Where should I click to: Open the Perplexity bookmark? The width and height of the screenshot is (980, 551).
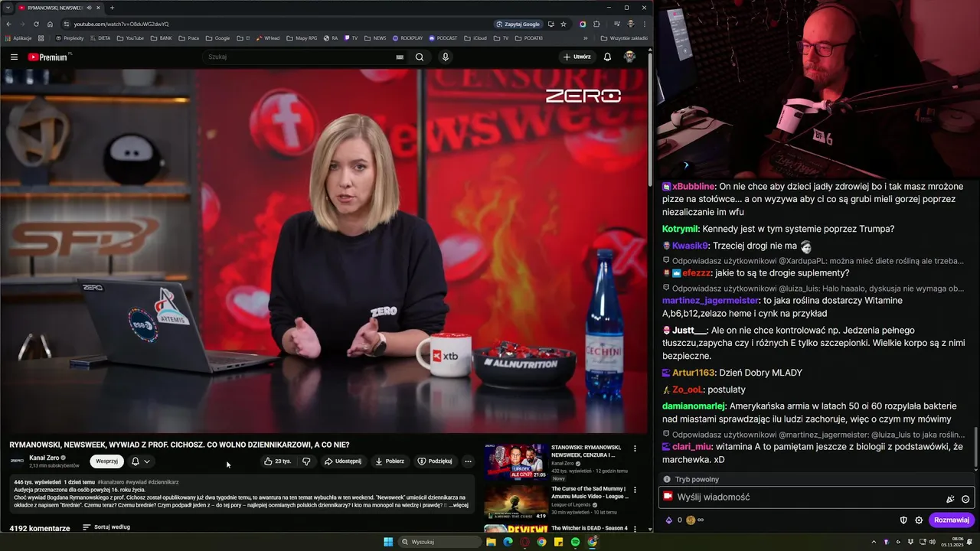pyautogui.click(x=70, y=37)
